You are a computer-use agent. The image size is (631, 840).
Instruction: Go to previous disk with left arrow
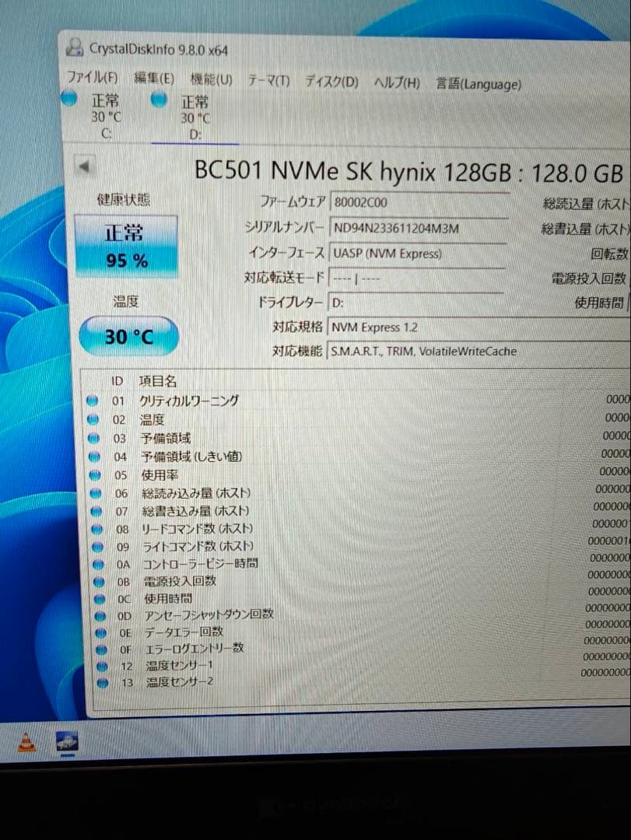coord(84,166)
